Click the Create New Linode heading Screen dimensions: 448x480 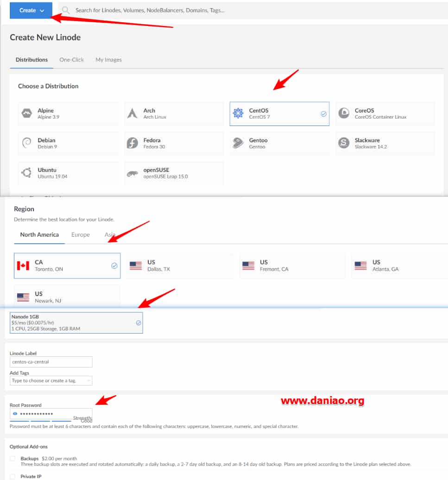[x=45, y=38]
